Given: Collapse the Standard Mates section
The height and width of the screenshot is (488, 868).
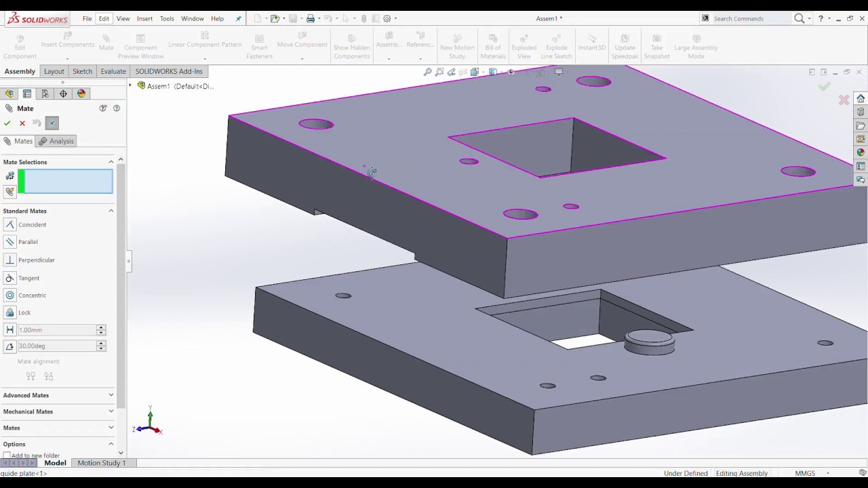Looking at the screenshot, I should (x=111, y=211).
